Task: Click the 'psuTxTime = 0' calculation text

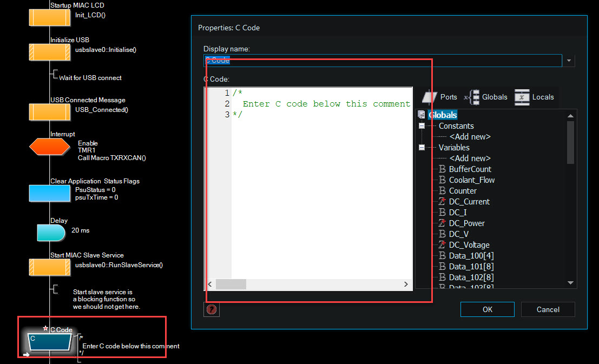Action: pos(97,197)
